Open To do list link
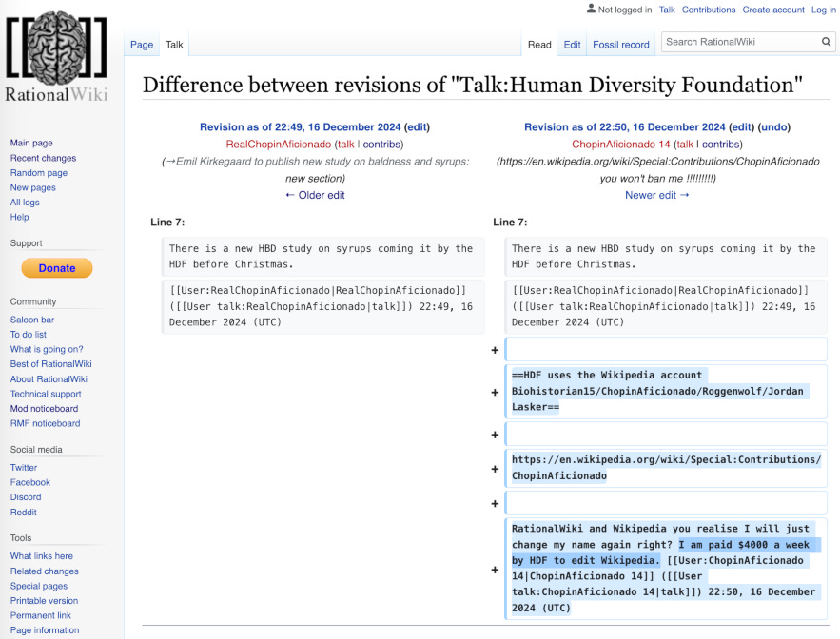Image resolution: width=840 pixels, height=639 pixels. tap(28, 334)
